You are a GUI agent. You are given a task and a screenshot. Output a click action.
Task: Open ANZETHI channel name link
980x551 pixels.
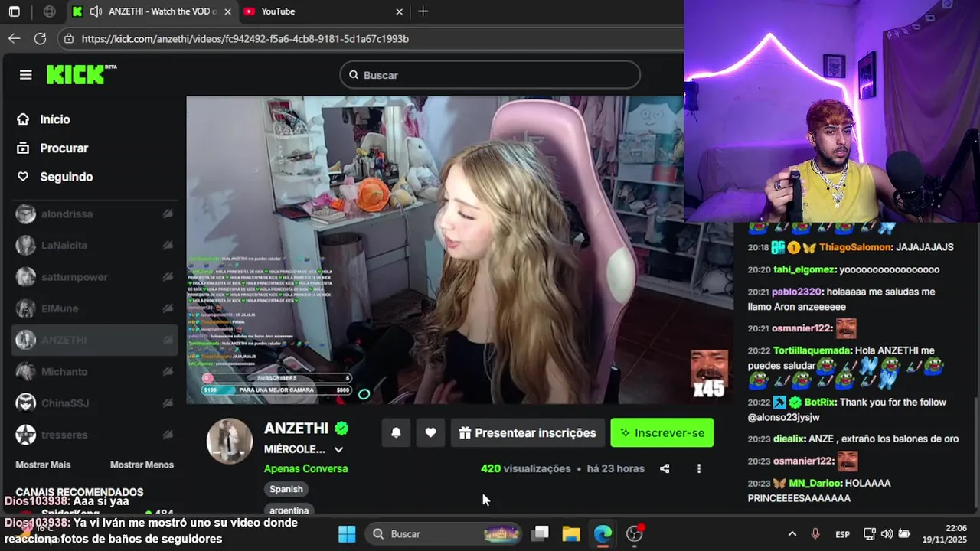[x=296, y=429]
